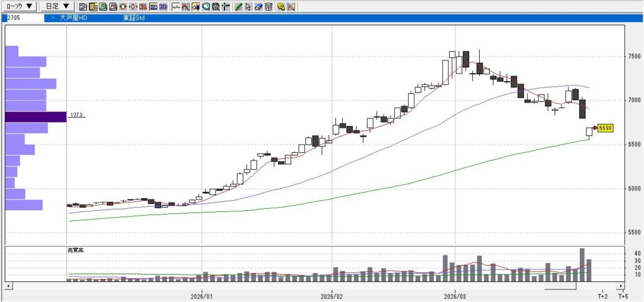This screenshot has width=644, height=302.
Task: Click the yellow 6690 price label
Action: (x=604, y=128)
